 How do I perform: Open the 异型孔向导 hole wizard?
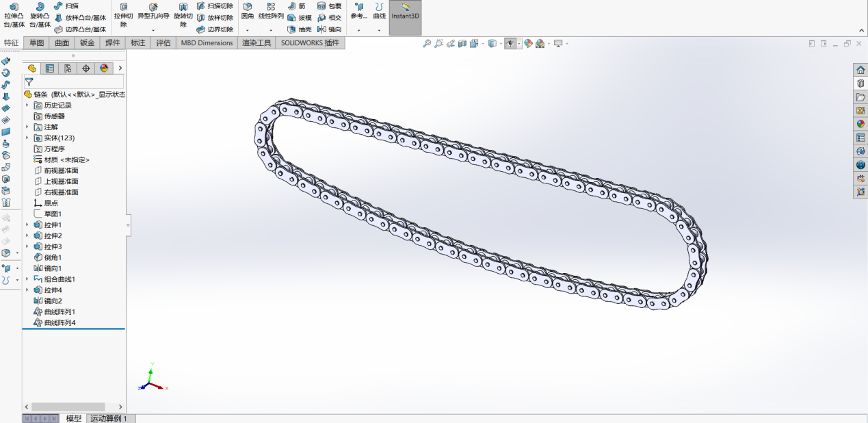coord(153,12)
